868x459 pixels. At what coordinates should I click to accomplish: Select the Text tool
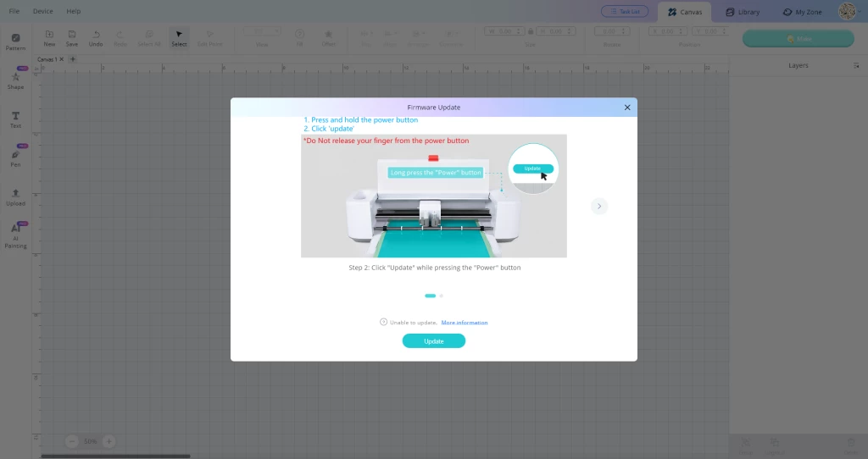tap(15, 119)
